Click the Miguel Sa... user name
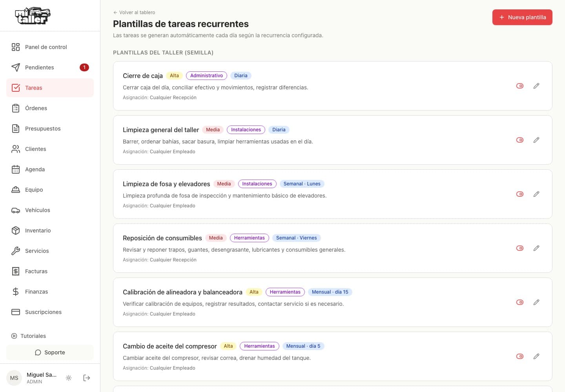The image size is (565, 392). pyautogui.click(x=42, y=375)
